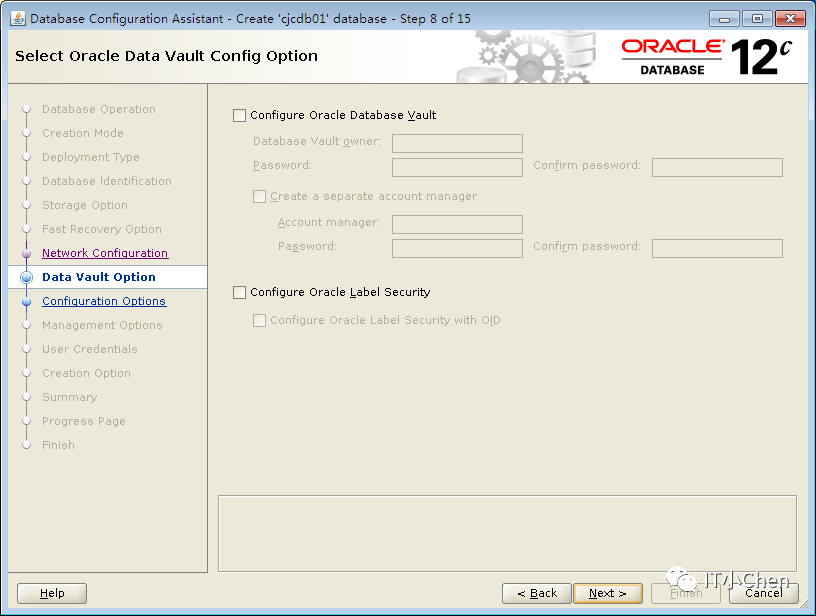Open the Help button
The height and width of the screenshot is (616, 816).
pyautogui.click(x=52, y=593)
